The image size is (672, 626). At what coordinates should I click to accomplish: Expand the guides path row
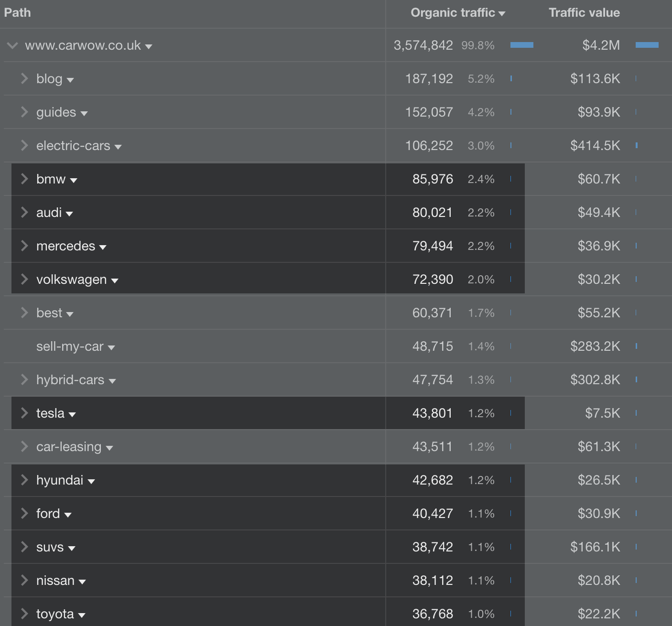point(24,112)
